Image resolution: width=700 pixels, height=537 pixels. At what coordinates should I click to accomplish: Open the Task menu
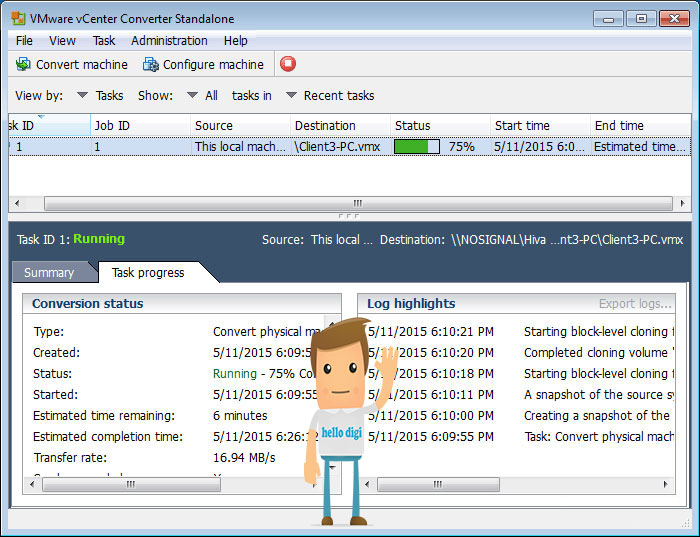104,41
